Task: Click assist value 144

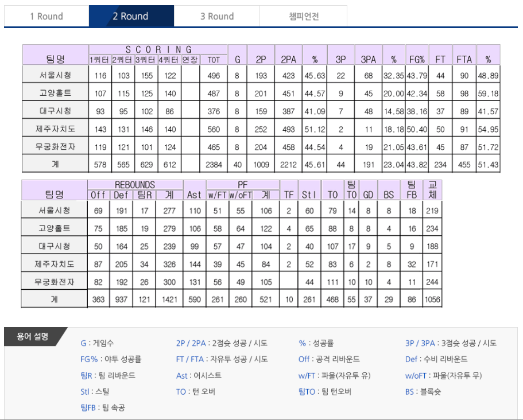Action: (195, 265)
